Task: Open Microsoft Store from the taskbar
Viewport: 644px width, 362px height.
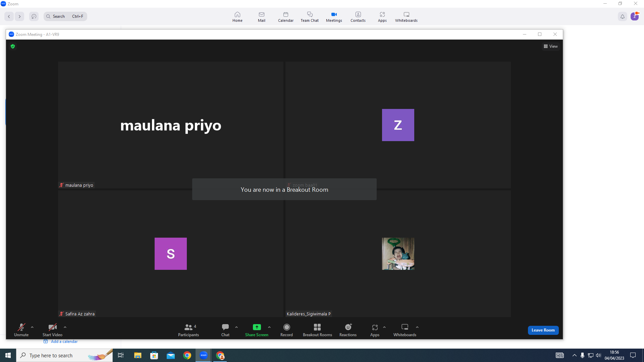Action: (x=154, y=355)
